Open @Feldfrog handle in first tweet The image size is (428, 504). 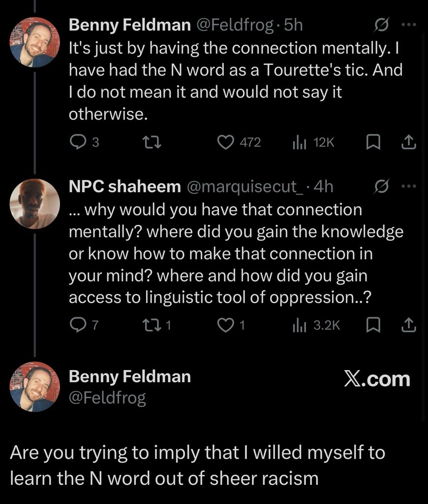point(235,24)
